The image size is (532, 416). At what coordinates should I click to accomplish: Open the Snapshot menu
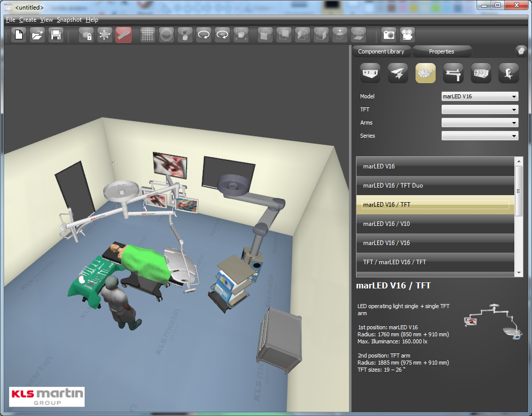tap(69, 20)
